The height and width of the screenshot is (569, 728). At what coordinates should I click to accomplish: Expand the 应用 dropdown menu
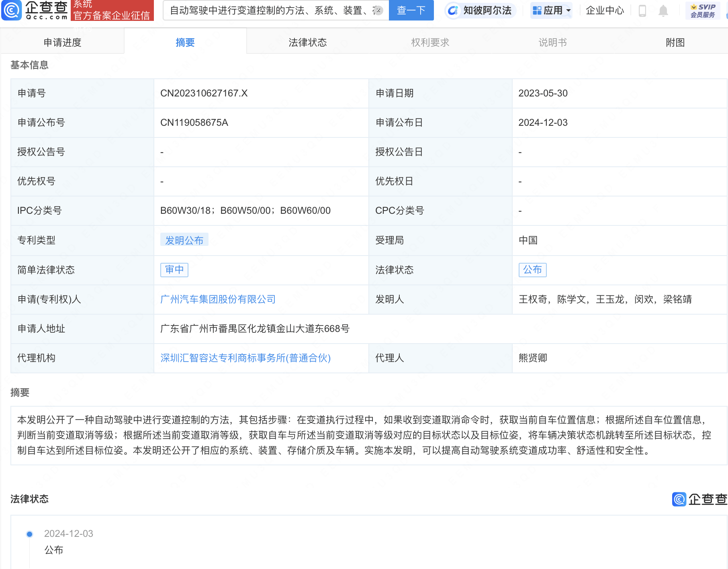click(568, 11)
